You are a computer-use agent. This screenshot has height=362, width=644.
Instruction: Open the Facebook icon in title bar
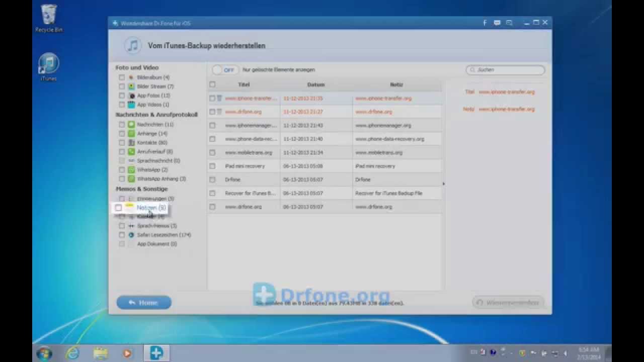pos(485,23)
